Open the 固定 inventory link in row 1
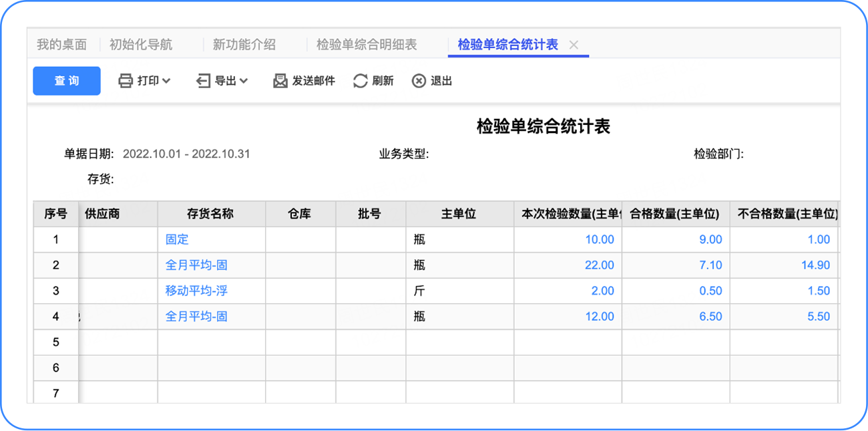 (x=177, y=239)
